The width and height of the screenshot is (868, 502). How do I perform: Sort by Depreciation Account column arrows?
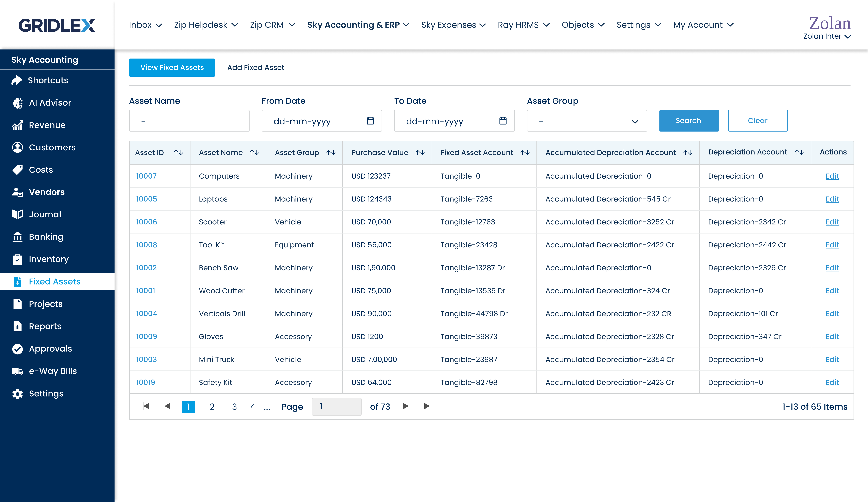click(799, 152)
